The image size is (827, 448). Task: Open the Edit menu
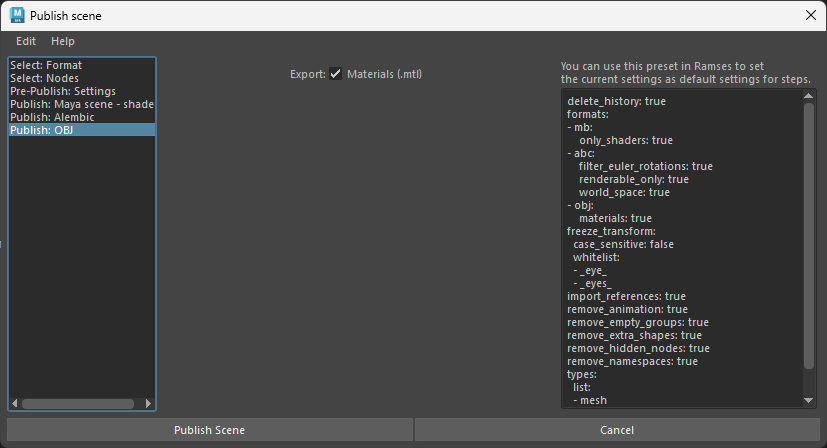point(26,41)
